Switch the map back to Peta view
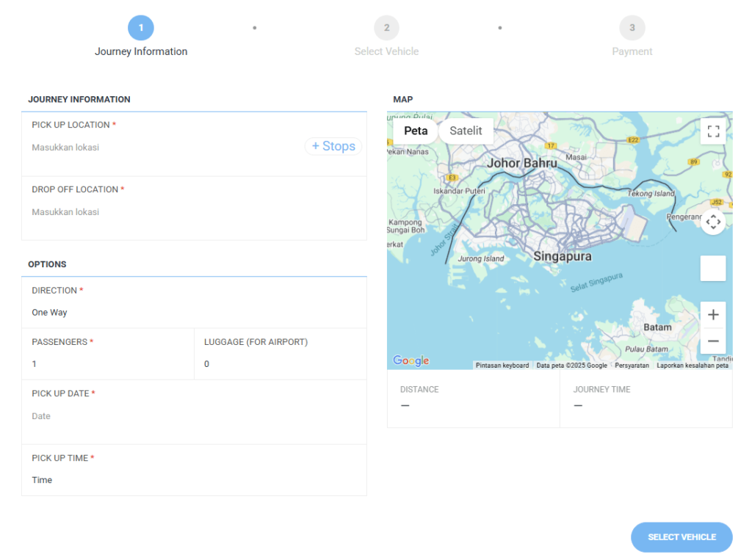The height and width of the screenshot is (560, 752). pos(416,131)
